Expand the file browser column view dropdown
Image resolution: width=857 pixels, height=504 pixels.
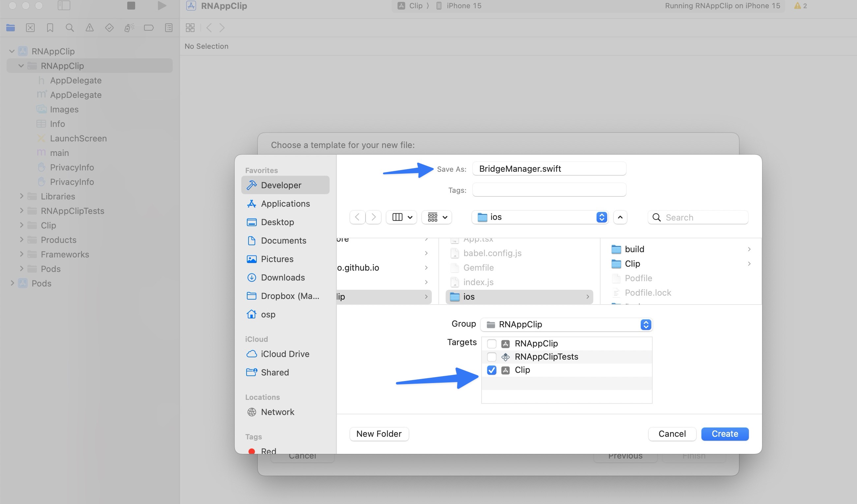[410, 217]
